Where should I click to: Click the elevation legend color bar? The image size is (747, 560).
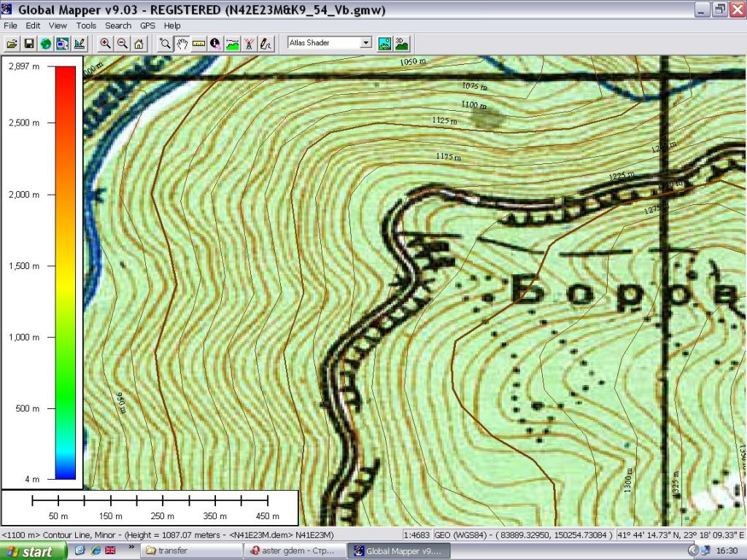pyautogui.click(x=66, y=271)
